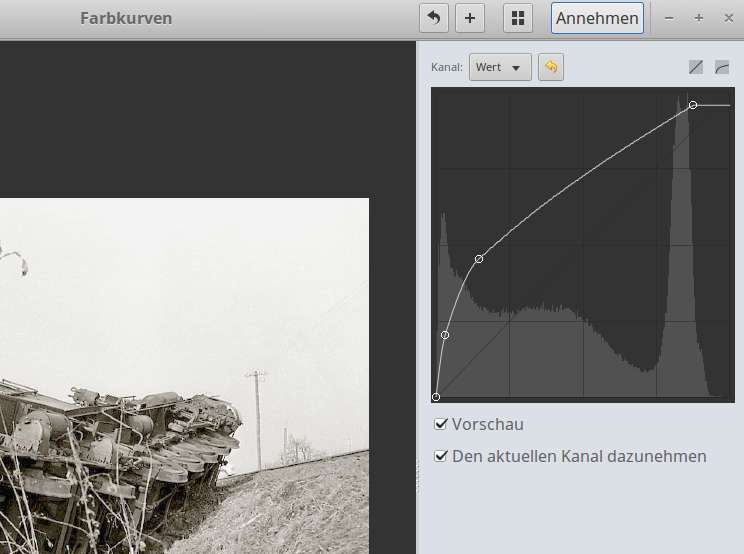Select the curve point at bottom-left origin

tap(436, 397)
